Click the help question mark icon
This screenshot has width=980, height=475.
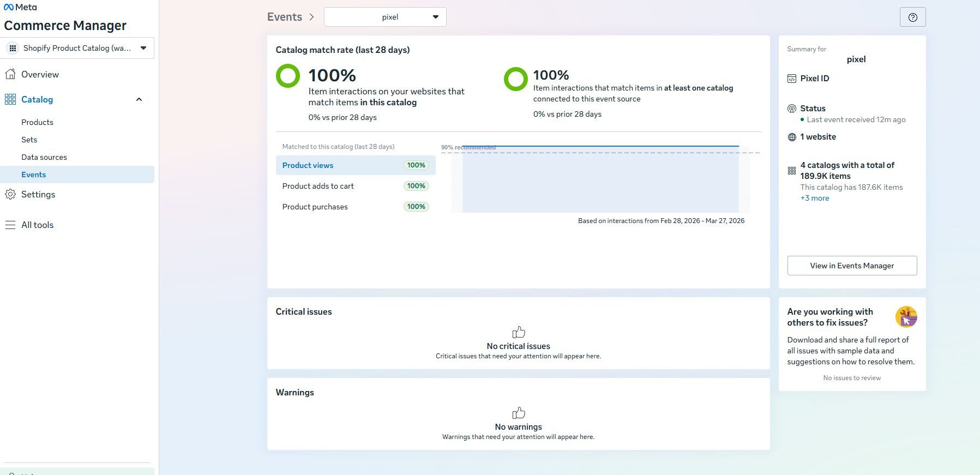tap(912, 17)
